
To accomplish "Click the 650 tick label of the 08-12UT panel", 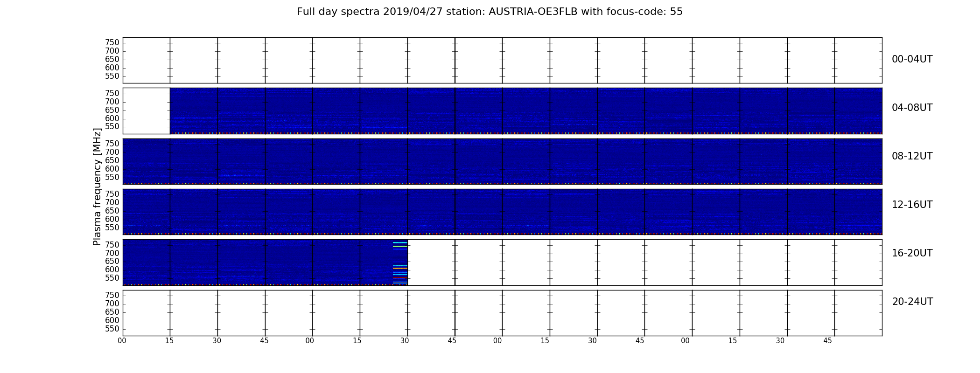I will tap(112, 160).
